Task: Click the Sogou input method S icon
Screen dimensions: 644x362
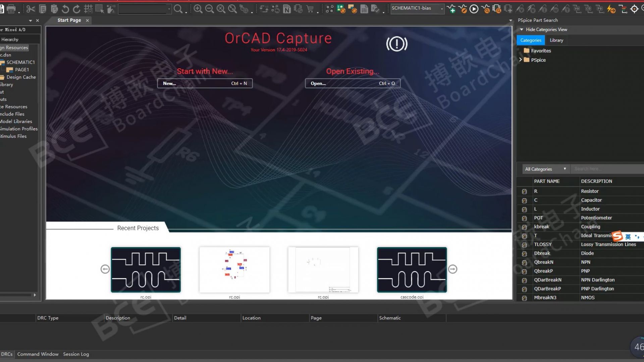Action: [618, 236]
